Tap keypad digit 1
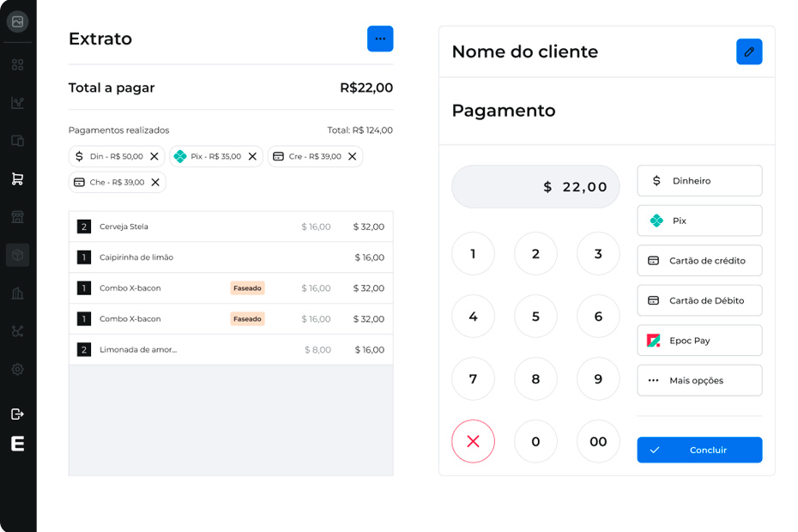798x532 pixels. pos(474,253)
